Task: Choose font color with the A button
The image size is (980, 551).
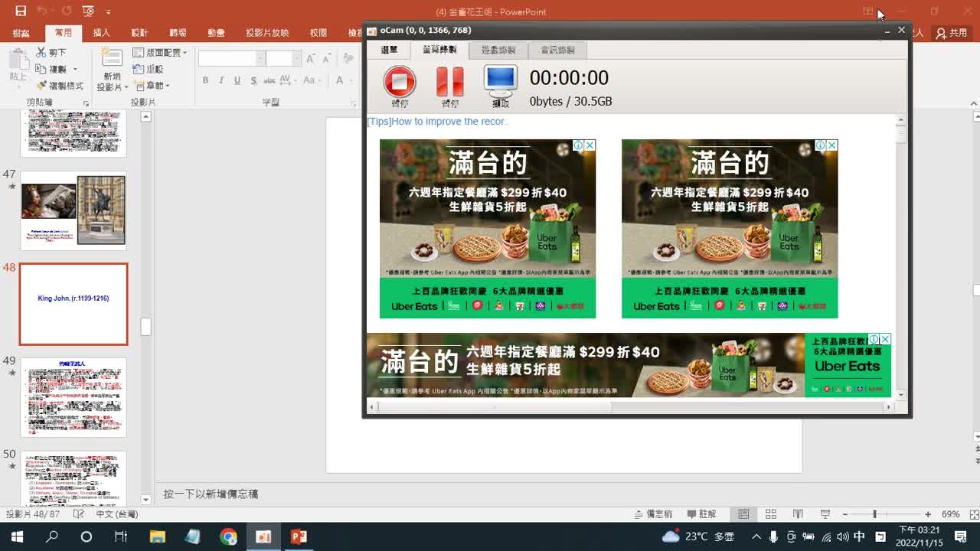Action: pyautogui.click(x=340, y=80)
